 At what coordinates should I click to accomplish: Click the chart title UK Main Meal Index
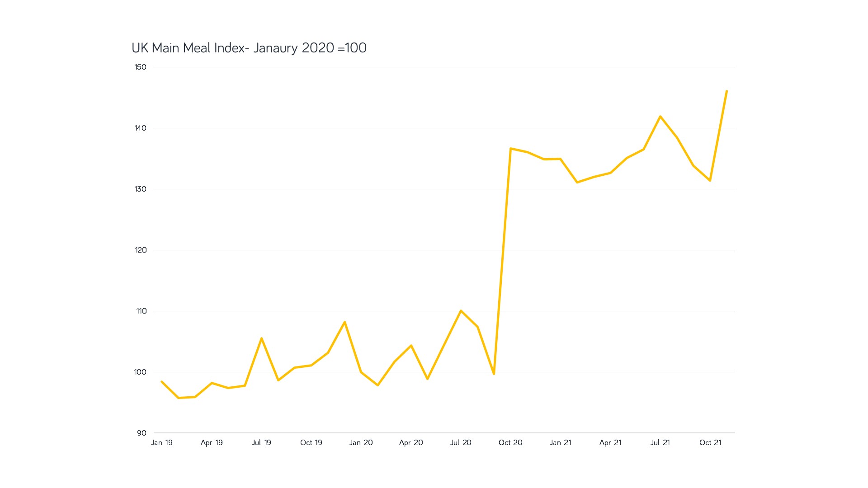249,48
